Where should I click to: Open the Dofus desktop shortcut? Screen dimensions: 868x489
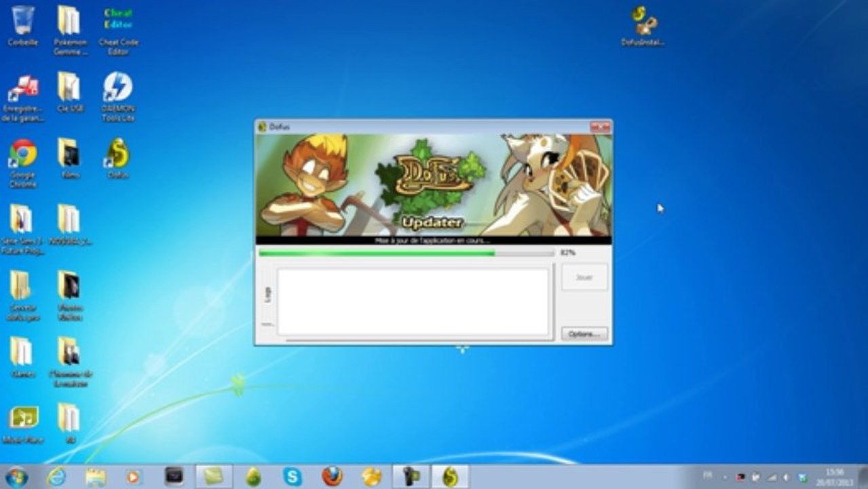pos(118,159)
